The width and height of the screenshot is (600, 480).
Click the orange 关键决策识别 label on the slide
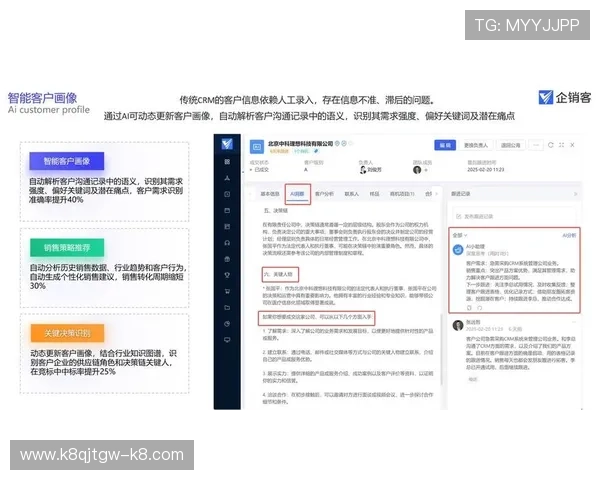67,333
